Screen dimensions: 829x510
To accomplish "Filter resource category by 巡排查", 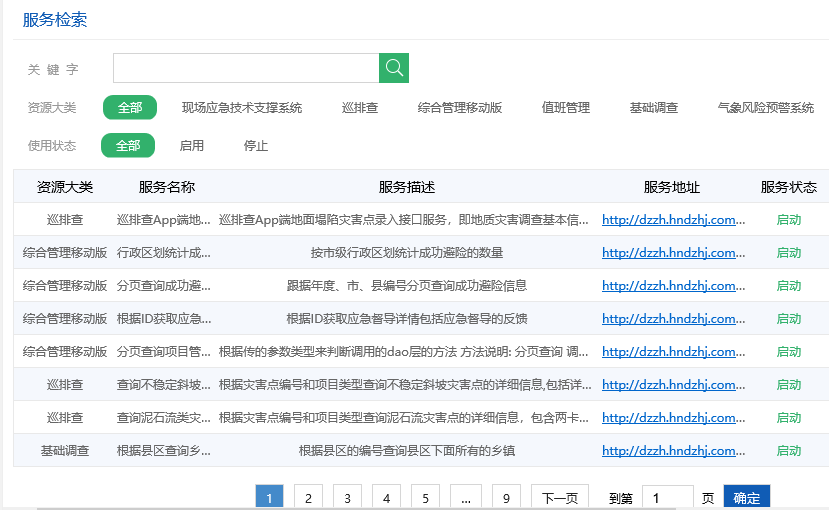I will pos(360,108).
